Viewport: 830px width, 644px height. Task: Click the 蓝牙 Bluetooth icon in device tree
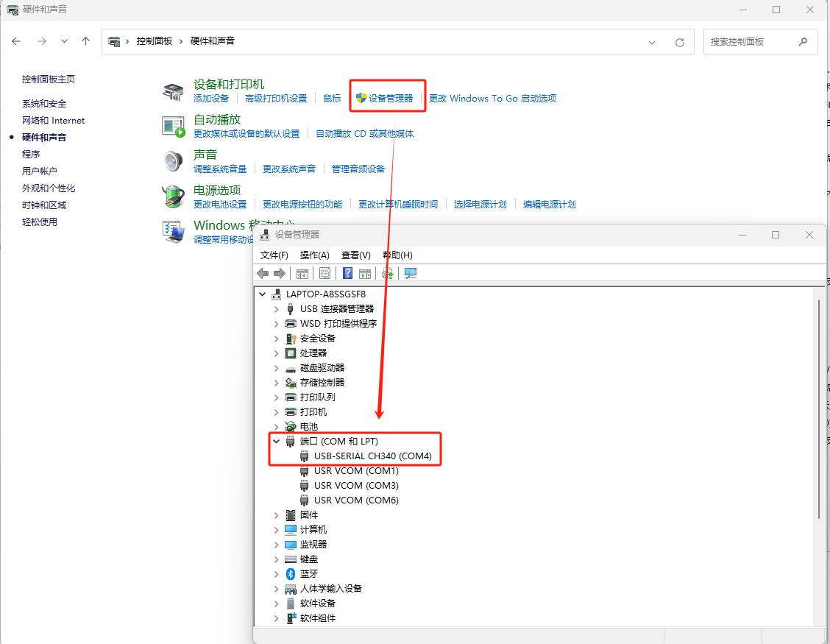click(291, 574)
